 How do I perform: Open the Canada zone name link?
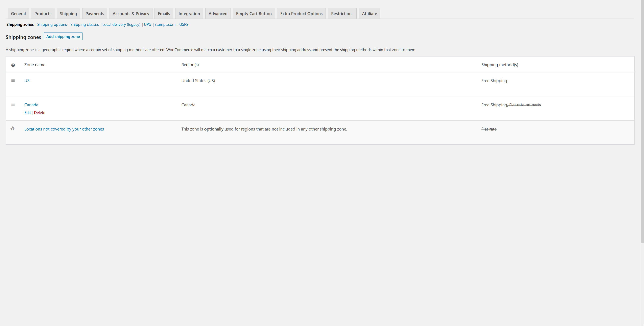pos(31,105)
